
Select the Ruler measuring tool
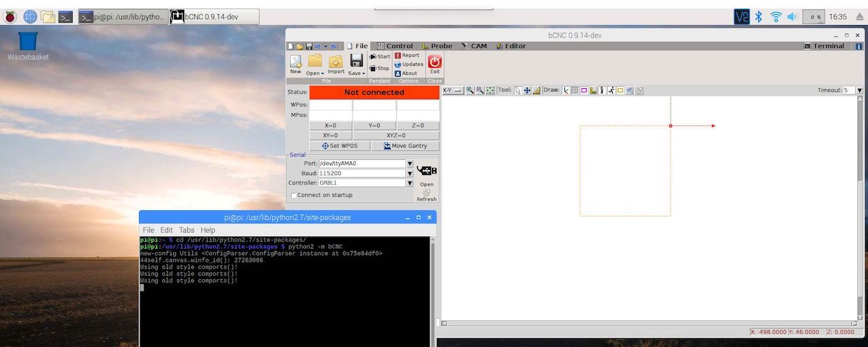pyautogui.click(x=536, y=90)
